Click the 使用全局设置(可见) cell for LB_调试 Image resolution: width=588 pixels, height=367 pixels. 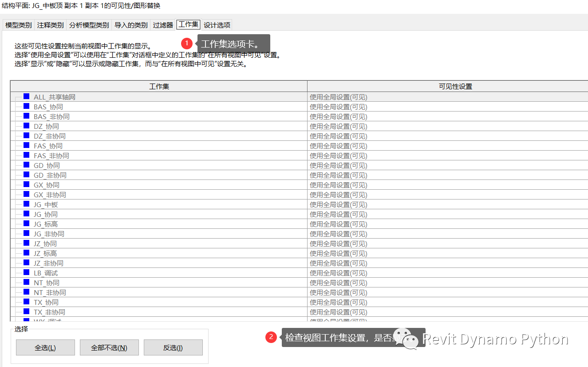pos(448,273)
